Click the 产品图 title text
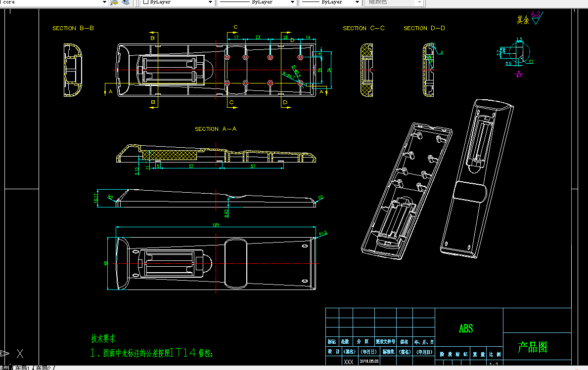Screen dimensions: 588x370 [x=533, y=347]
